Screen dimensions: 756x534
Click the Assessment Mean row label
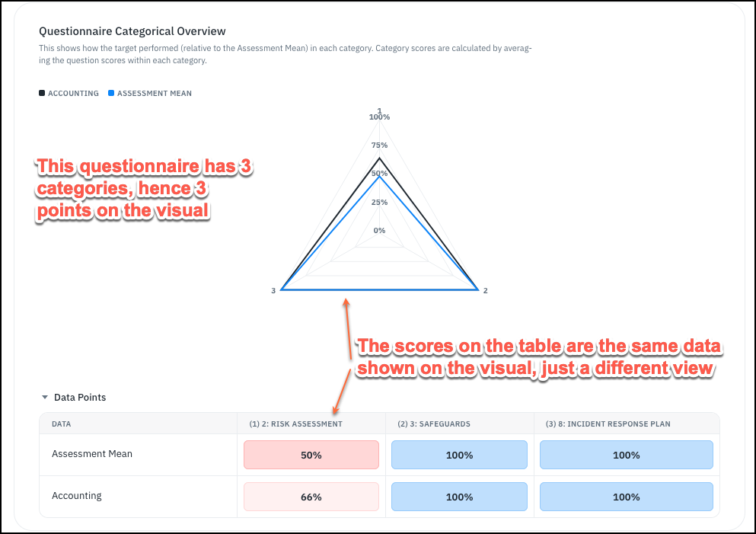[x=92, y=454]
